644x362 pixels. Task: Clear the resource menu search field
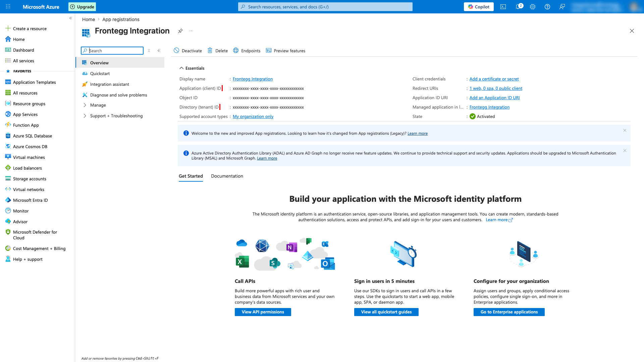point(149,51)
